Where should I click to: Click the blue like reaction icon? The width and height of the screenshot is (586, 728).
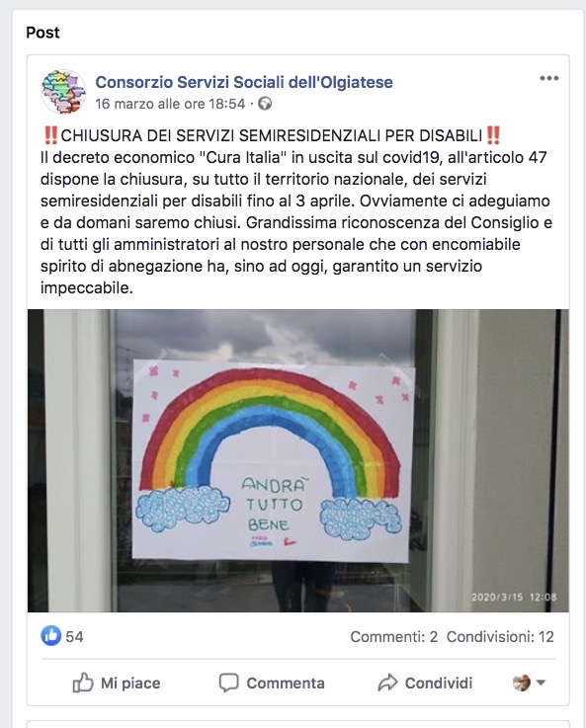(x=51, y=635)
